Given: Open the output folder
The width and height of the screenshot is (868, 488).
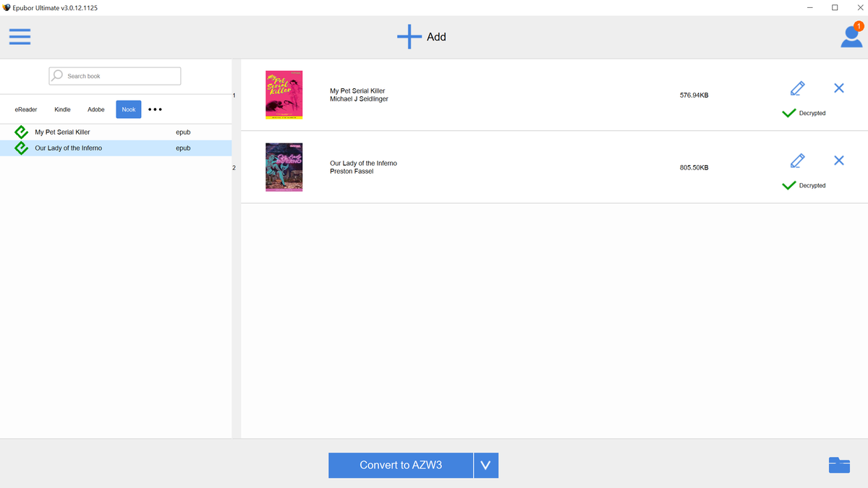Looking at the screenshot, I should tap(839, 466).
